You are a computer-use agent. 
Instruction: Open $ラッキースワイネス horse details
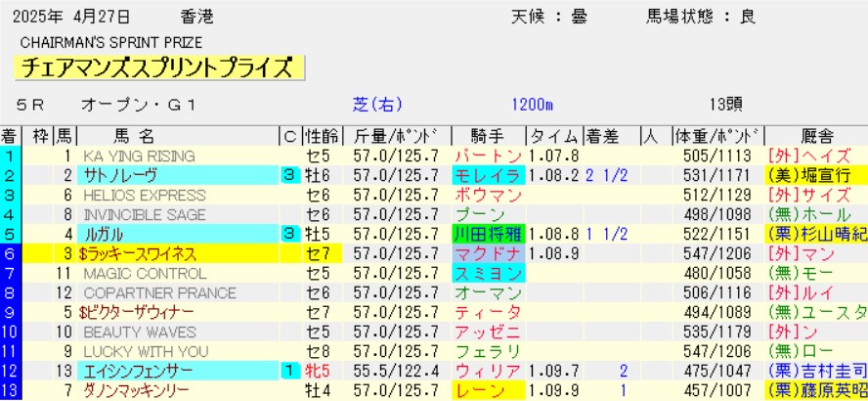(137, 254)
